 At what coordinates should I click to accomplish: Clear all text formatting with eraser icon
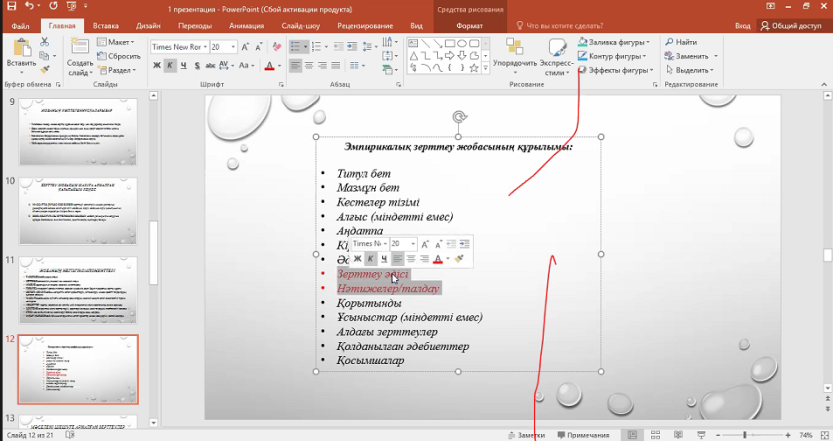click(x=278, y=47)
